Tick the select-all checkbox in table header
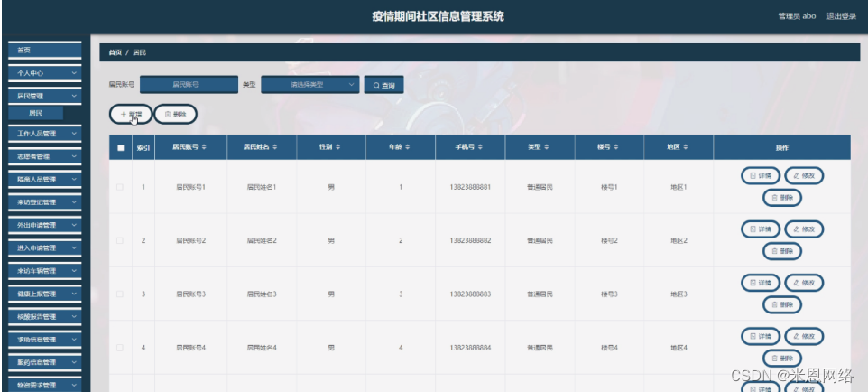Image resolution: width=868 pixels, height=392 pixels. (x=121, y=147)
